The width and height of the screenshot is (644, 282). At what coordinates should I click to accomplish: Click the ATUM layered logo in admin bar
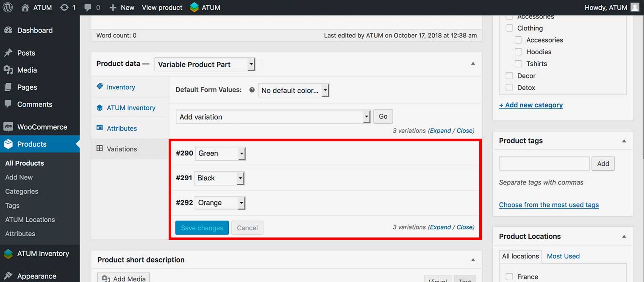click(194, 8)
